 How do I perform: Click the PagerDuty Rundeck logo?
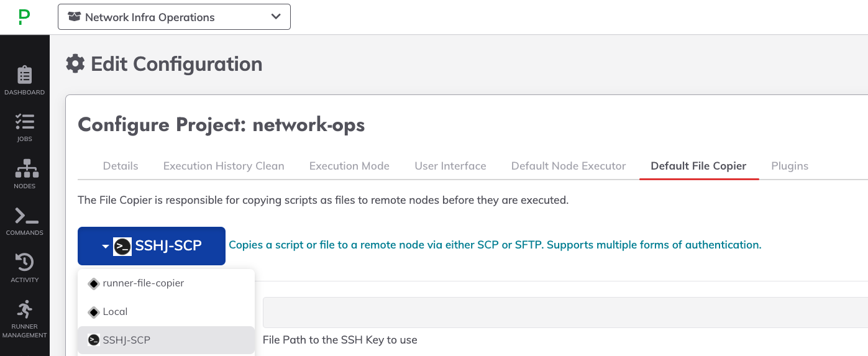coord(24,17)
